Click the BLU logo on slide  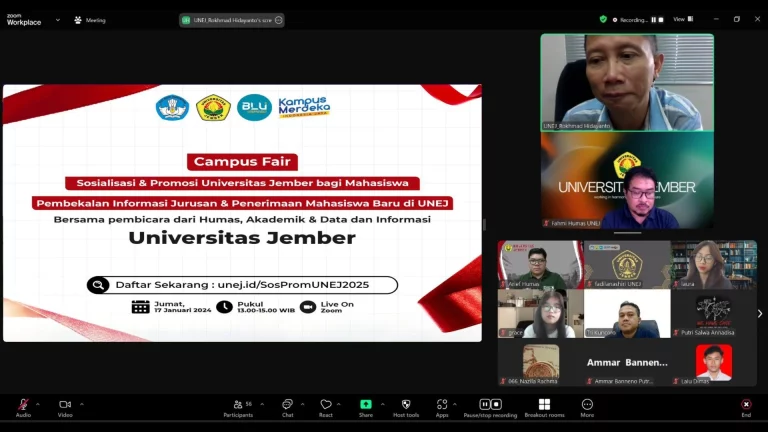point(254,107)
